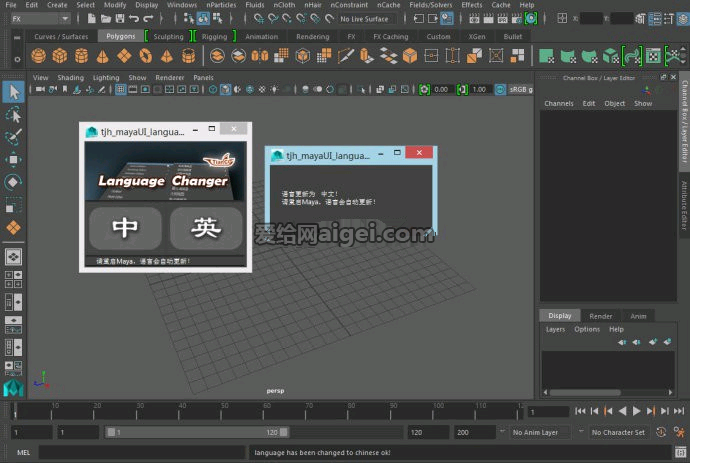705x463 pixels.
Task: Click the Chinese 中 language button
Action: tap(125, 228)
